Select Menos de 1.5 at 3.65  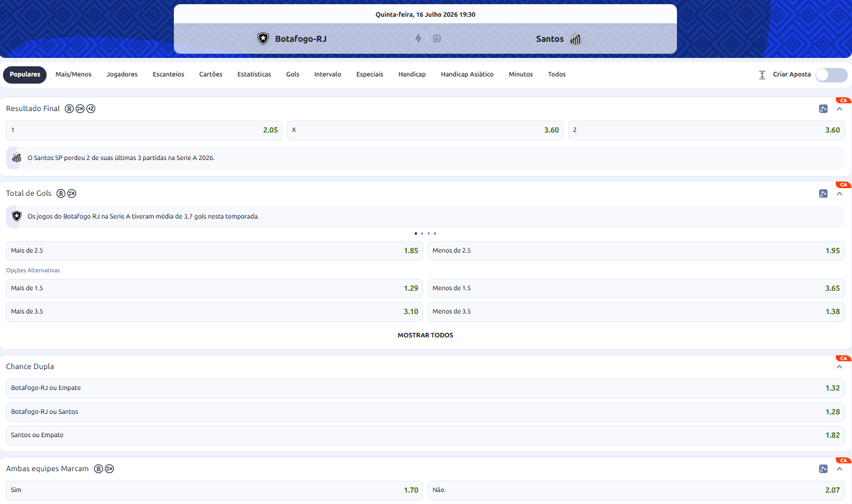[636, 288]
